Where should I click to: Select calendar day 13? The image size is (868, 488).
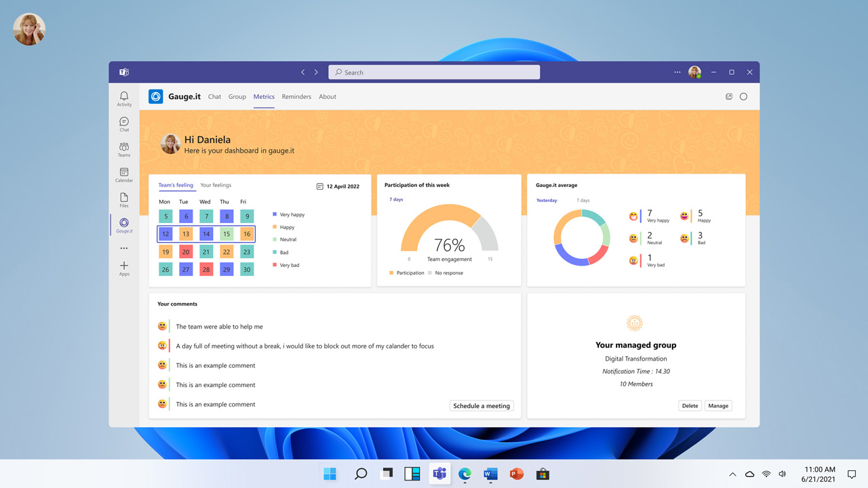coord(186,234)
